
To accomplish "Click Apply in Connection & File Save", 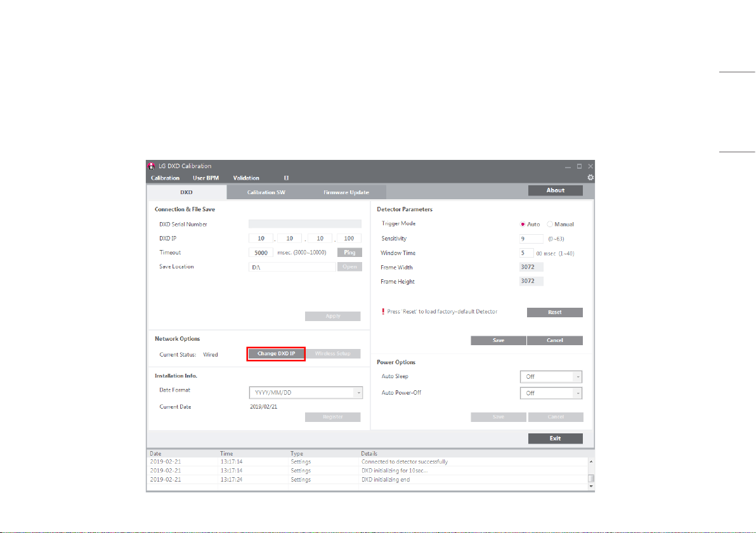I will point(333,316).
